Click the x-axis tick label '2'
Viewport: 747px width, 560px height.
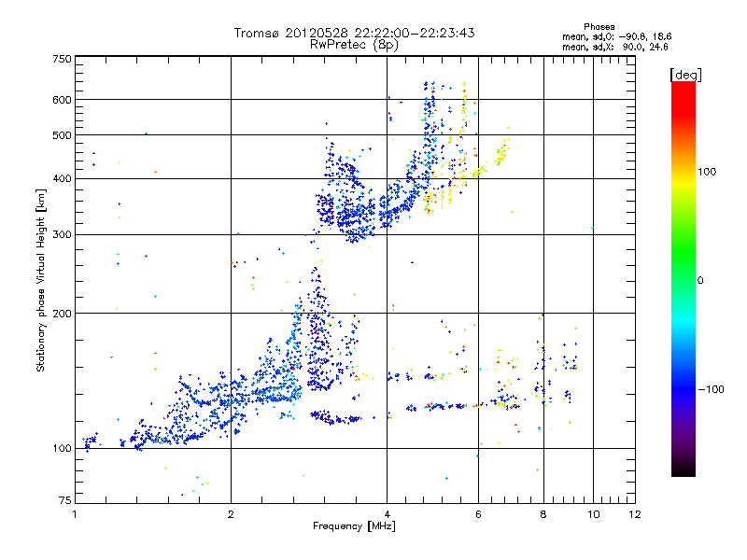231,514
